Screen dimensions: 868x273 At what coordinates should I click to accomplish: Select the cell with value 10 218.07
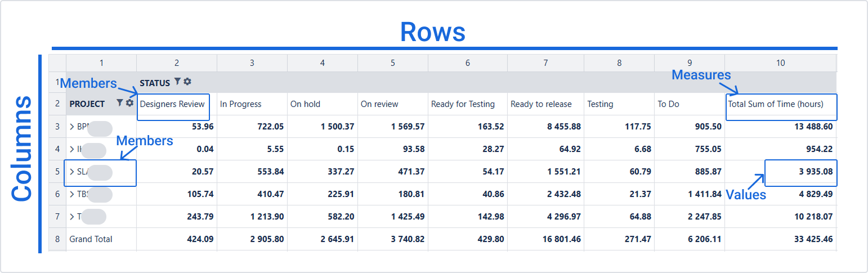pyautogui.click(x=780, y=217)
